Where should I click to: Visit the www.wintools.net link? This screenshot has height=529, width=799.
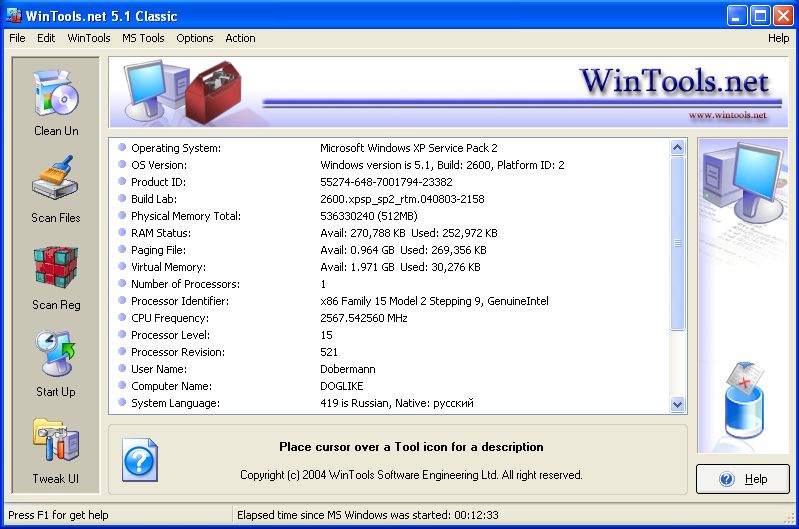point(727,115)
